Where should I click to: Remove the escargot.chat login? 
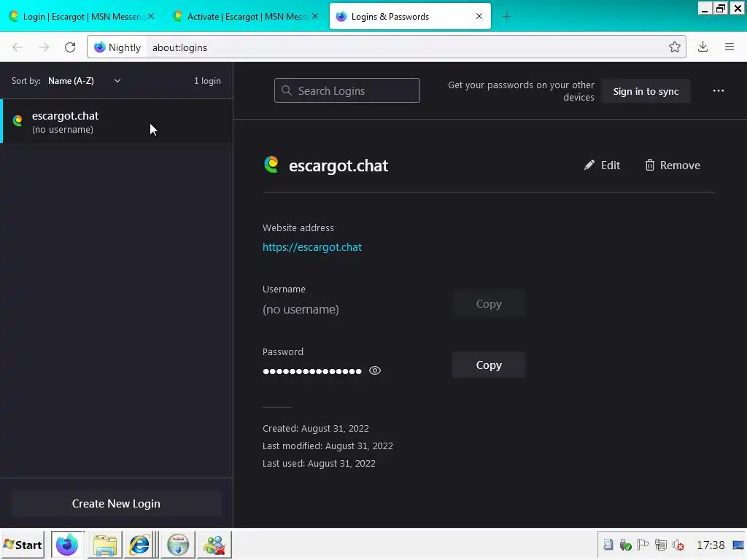pos(672,166)
